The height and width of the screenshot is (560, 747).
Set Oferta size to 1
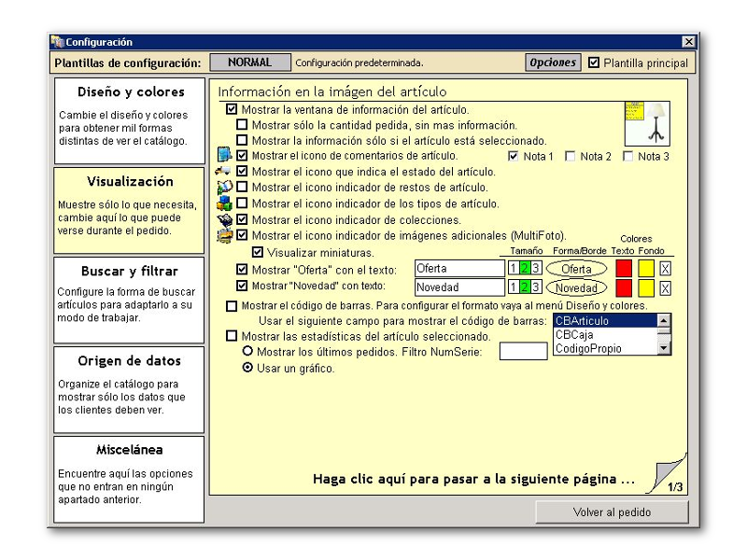(513, 269)
